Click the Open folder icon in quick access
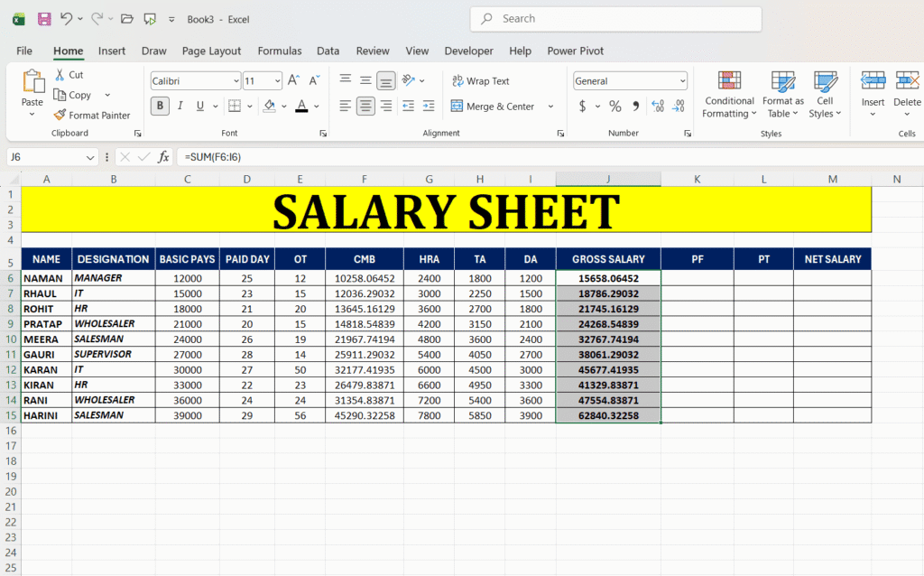924x576 pixels. coord(126,19)
